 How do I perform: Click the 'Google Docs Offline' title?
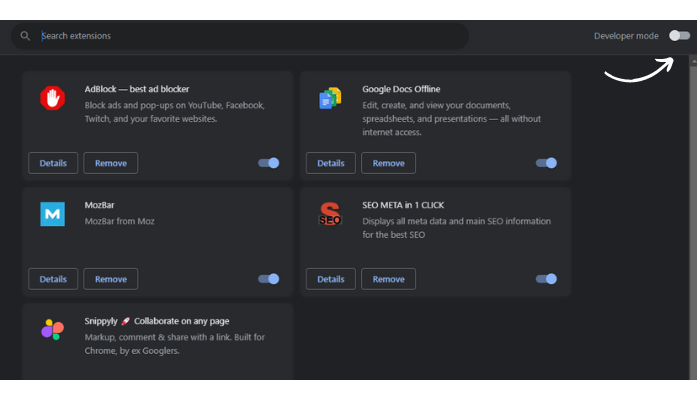pyautogui.click(x=401, y=89)
